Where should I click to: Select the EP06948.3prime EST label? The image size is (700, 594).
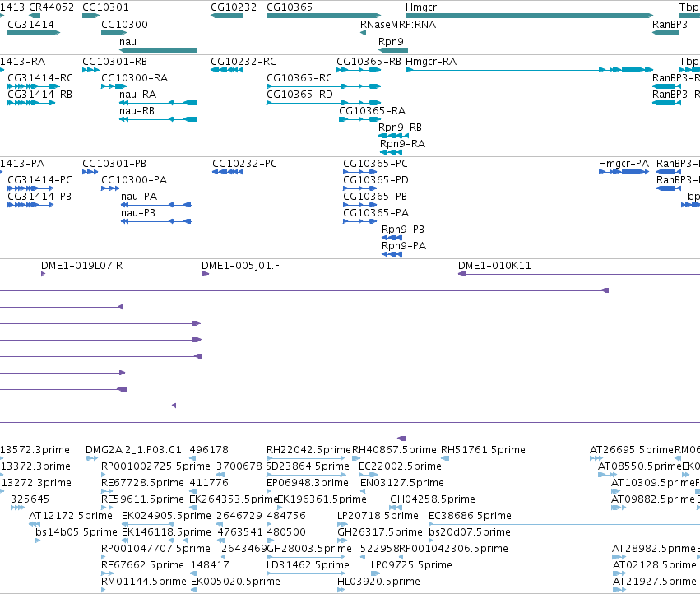(308, 483)
